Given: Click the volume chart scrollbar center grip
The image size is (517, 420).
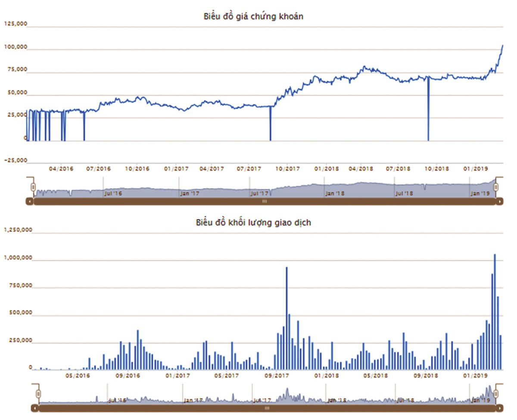Looking at the screenshot, I should click(267, 407).
